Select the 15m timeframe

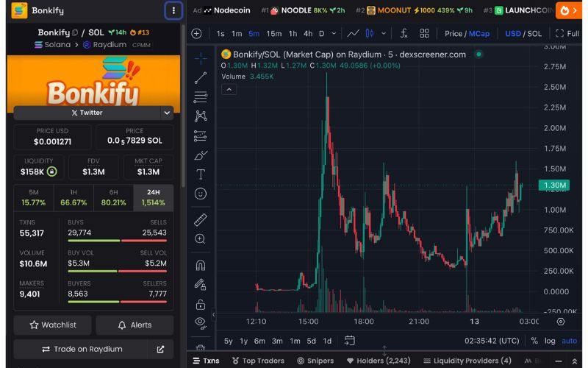(x=273, y=33)
